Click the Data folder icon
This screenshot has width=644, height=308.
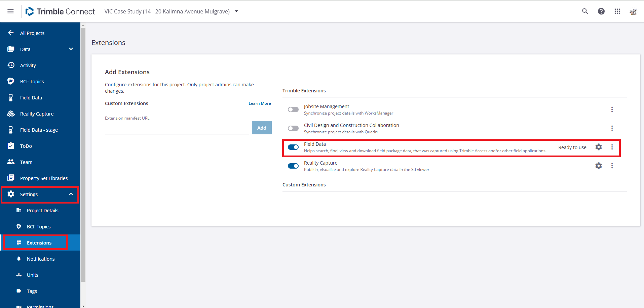click(x=11, y=49)
